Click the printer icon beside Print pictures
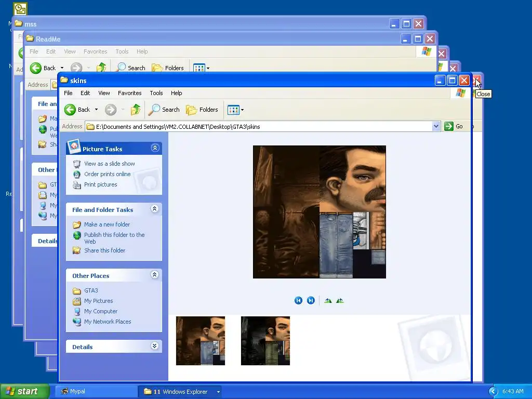 coord(77,185)
